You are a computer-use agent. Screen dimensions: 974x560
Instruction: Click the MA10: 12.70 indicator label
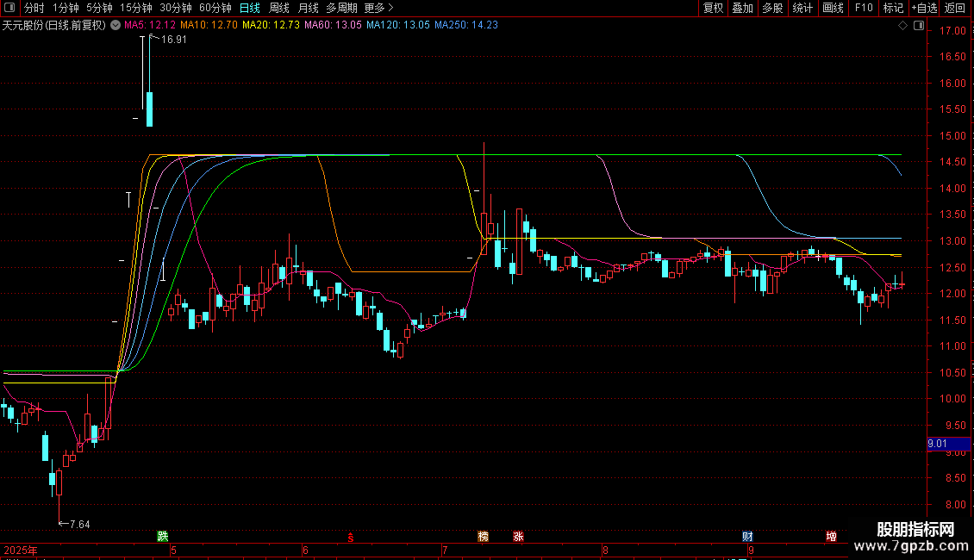209,26
